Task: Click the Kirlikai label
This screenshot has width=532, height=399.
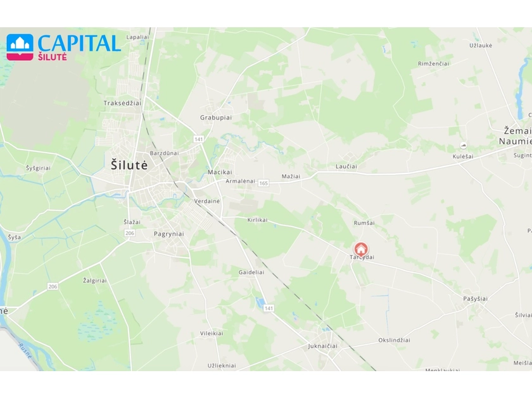Action: (257, 220)
